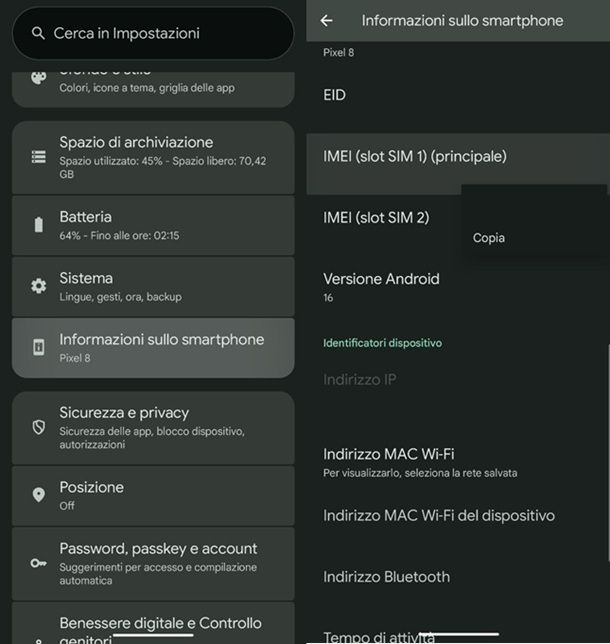This screenshot has height=644, width=610.
Task: Type in the Cerca in Impostazioni field
Action: [x=160, y=33]
